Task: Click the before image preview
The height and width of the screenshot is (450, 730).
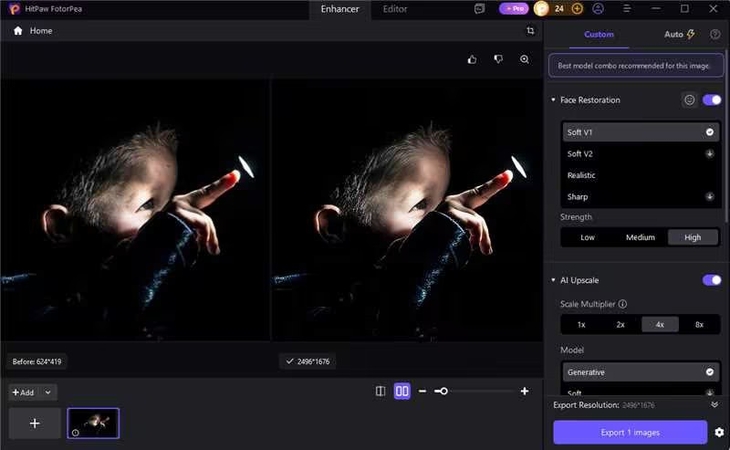Action: click(x=135, y=210)
